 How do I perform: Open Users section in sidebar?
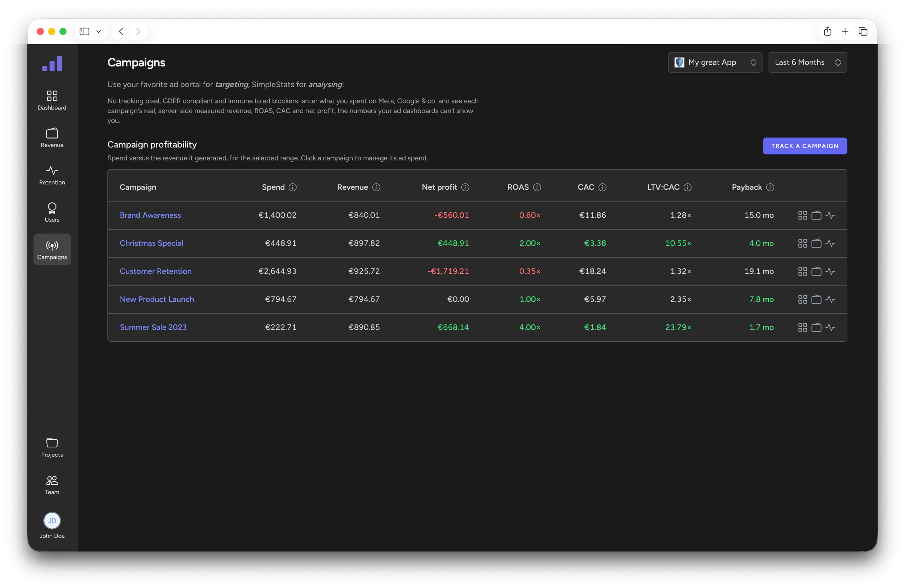[52, 212]
